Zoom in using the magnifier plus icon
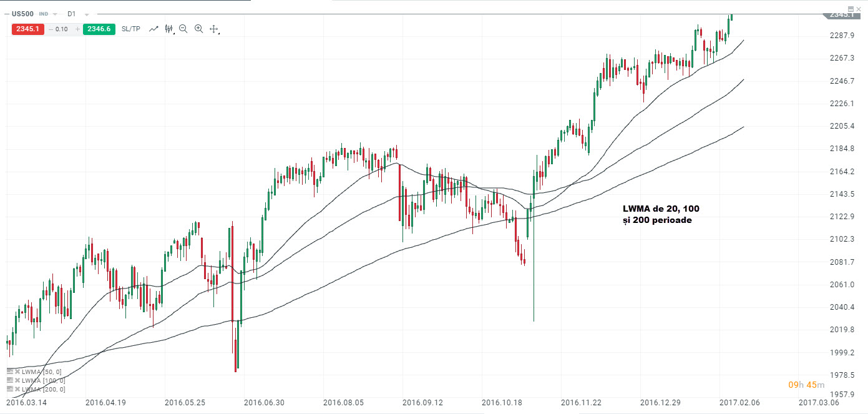The height and width of the screenshot is (414, 868). 198,29
